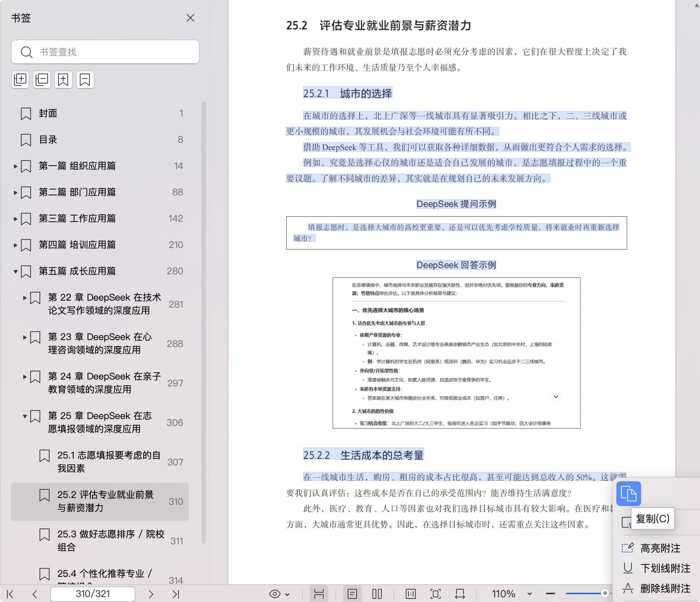700x602 pixels.
Task: Fit page to window icon
Action: click(x=436, y=594)
